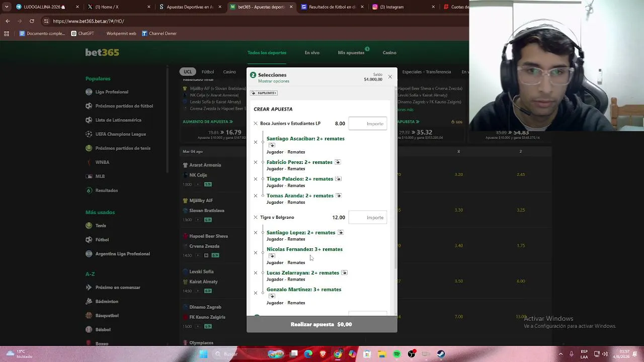Viewport: 644px width, 362px height.
Task: Open Liga Profesional from Populares
Action: click(112, 92)
